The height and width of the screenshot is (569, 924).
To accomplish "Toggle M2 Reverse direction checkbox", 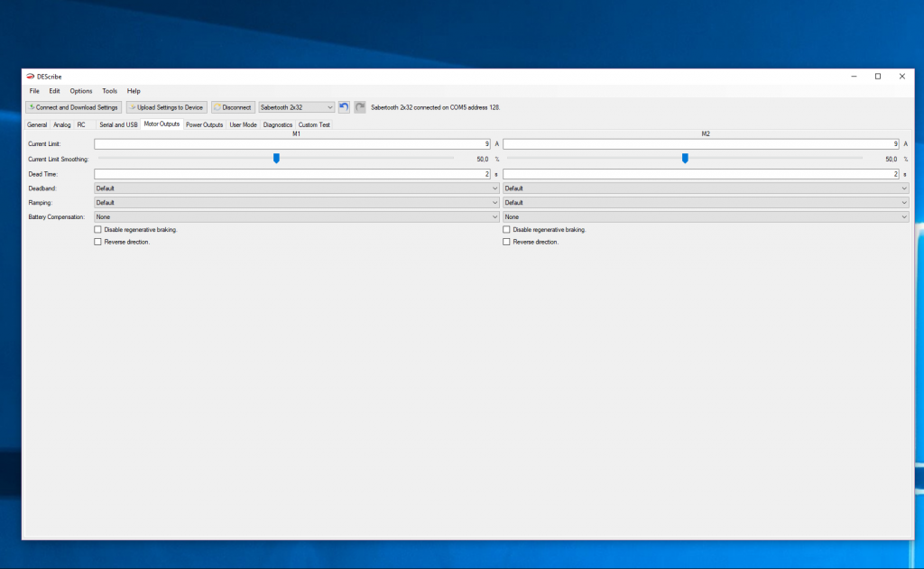I will point(506,242).
